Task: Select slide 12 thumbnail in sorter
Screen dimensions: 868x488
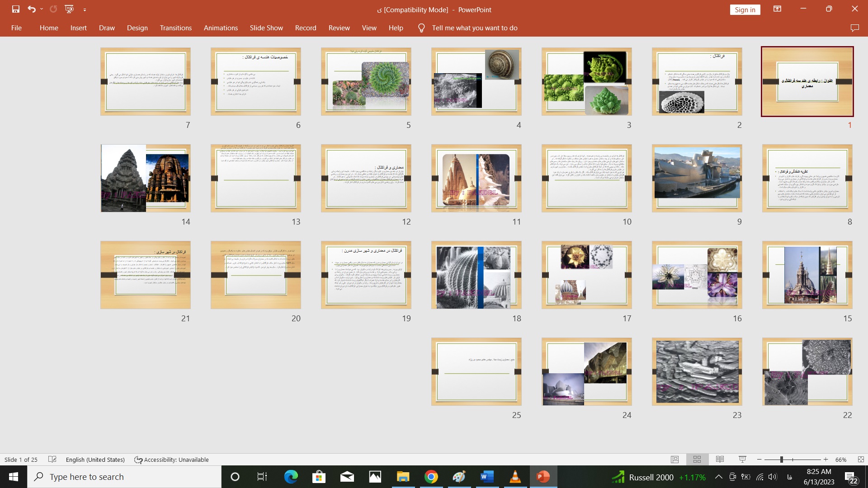Action: (366, 178)
